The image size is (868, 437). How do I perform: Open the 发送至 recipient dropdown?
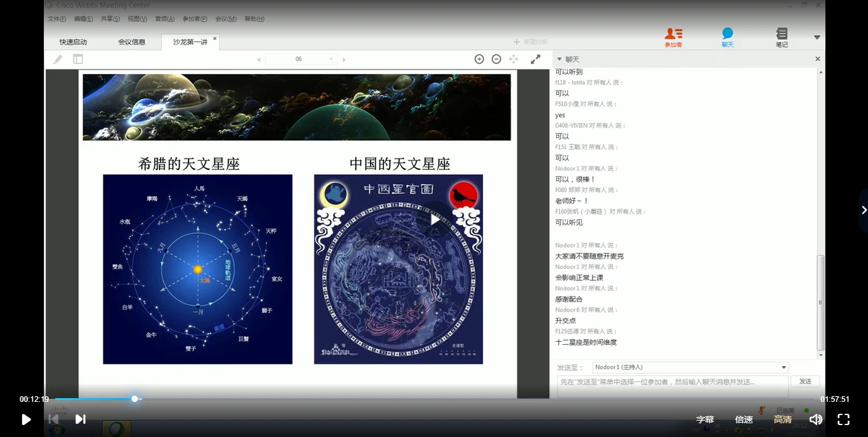click(x=690, y=367)
